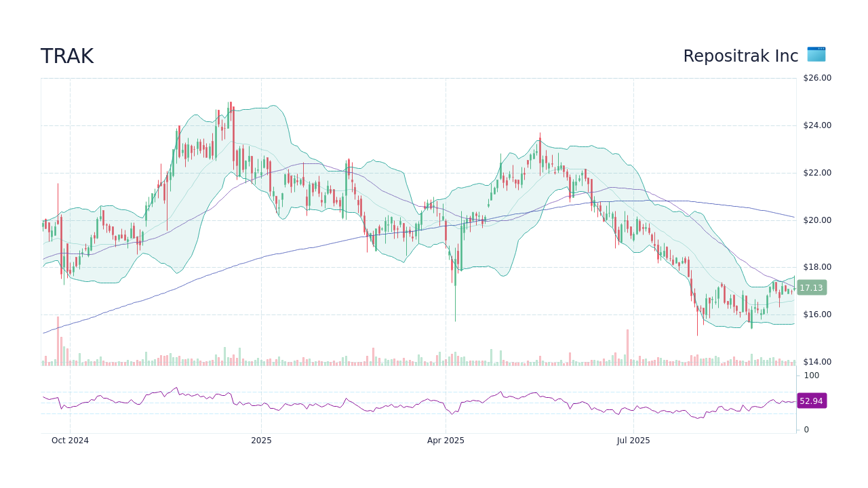The width and height of the screenshot is (868, 488).
Task: Click the tallest volume bar in early July 2025
Action: [x=627, y=348]
